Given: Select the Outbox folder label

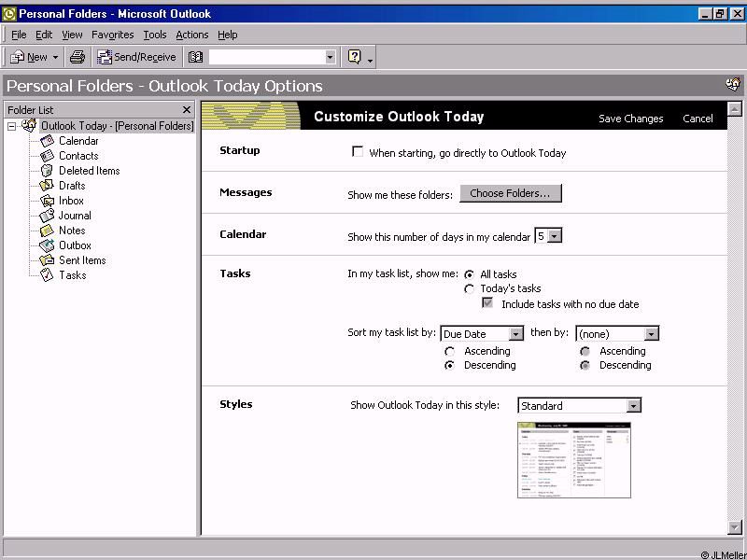Looking at the screenshot, I should point(75,245).
